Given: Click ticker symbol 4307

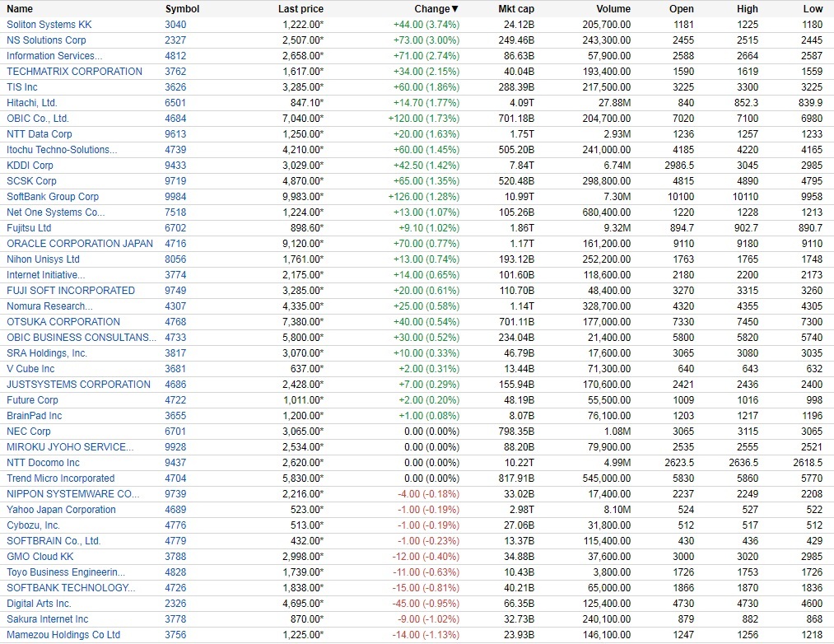Looking at the screenshot, I should [175, 306].
